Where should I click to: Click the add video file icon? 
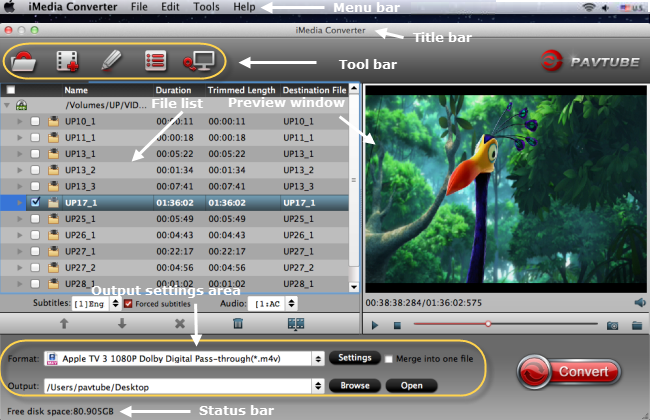coord(68,61)
